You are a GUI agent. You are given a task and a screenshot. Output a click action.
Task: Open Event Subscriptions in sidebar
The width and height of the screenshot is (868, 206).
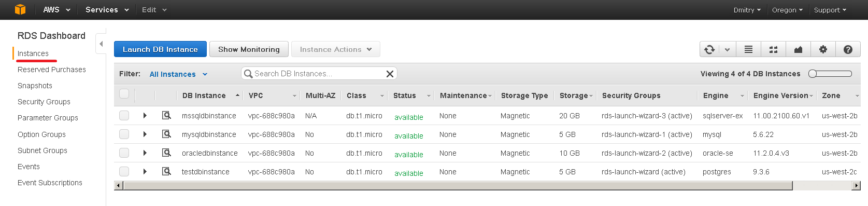pos(50,183)
